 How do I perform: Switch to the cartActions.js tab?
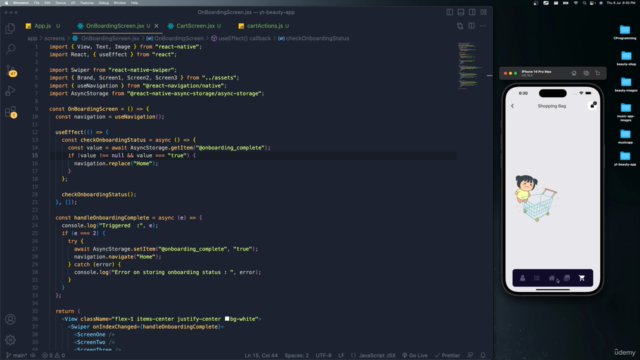point(264,26)
